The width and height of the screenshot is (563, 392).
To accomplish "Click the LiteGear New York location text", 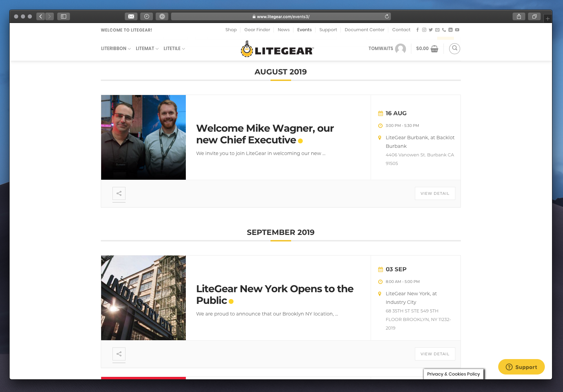I will click(x=411, y=298).
